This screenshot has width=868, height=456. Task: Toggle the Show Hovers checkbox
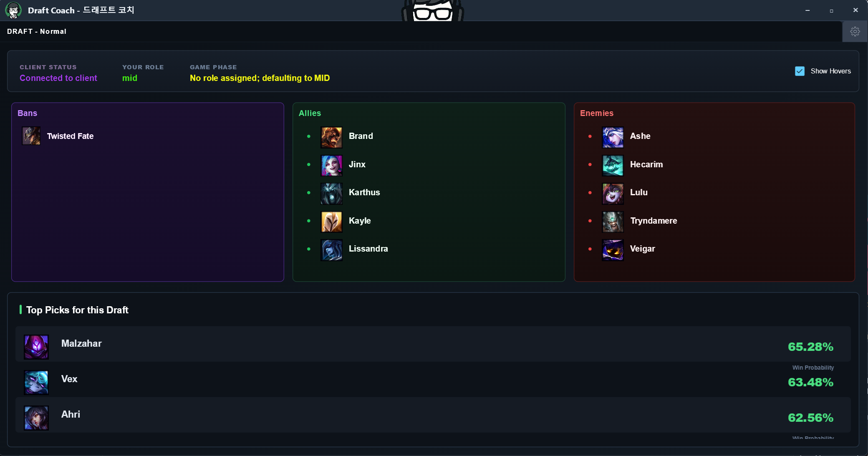(x=800, y=71)
